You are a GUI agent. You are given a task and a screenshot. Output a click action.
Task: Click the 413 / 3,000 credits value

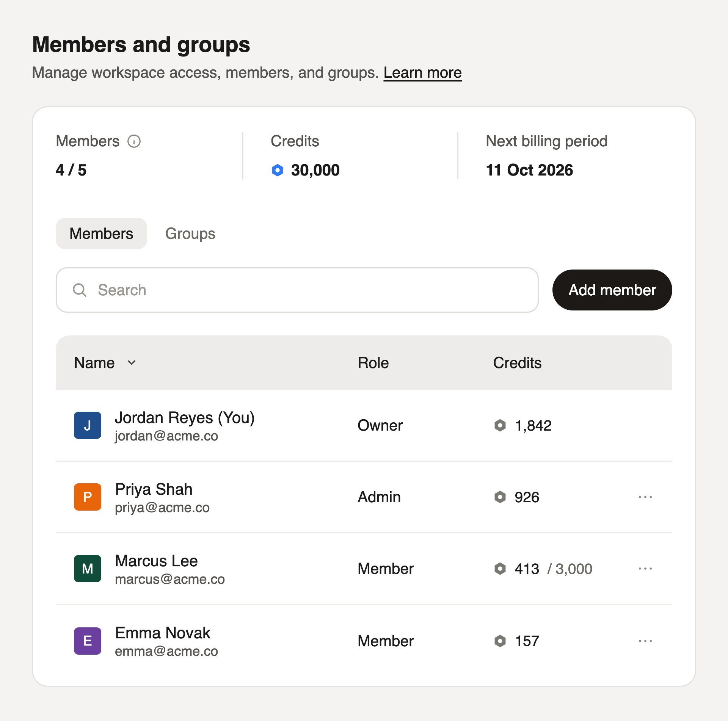(x=554, y=569)
